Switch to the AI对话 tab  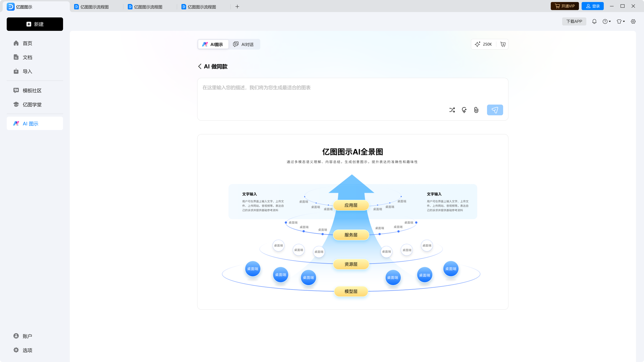(x=243, y=44)
